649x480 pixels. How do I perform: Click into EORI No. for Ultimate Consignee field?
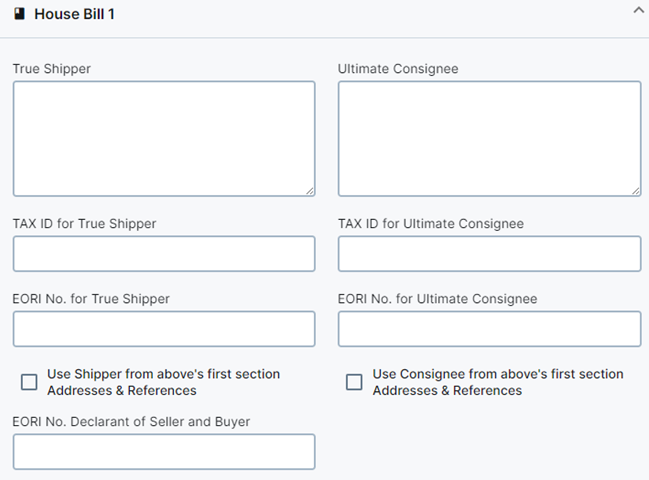[489, 329]
